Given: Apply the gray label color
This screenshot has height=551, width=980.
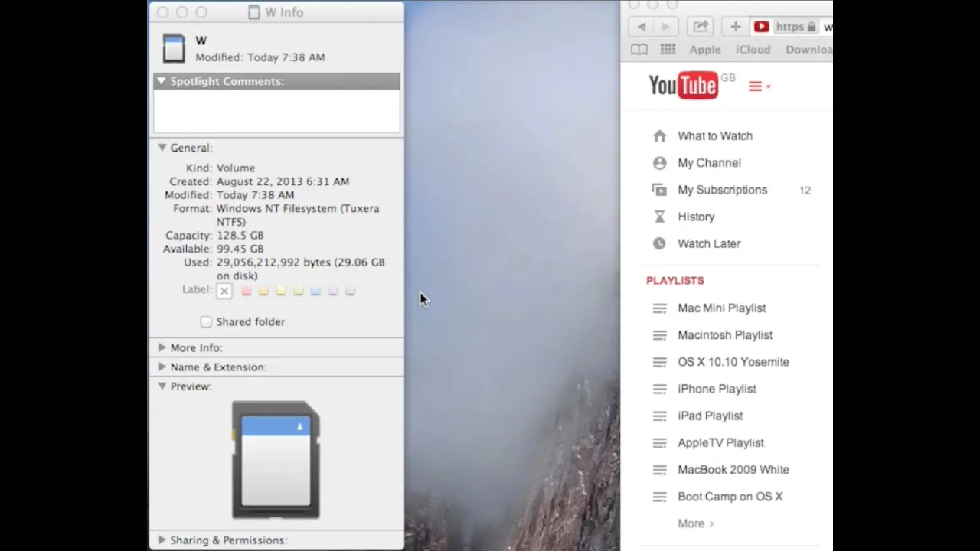Looking at the screenshot, I should pos(350,291).
